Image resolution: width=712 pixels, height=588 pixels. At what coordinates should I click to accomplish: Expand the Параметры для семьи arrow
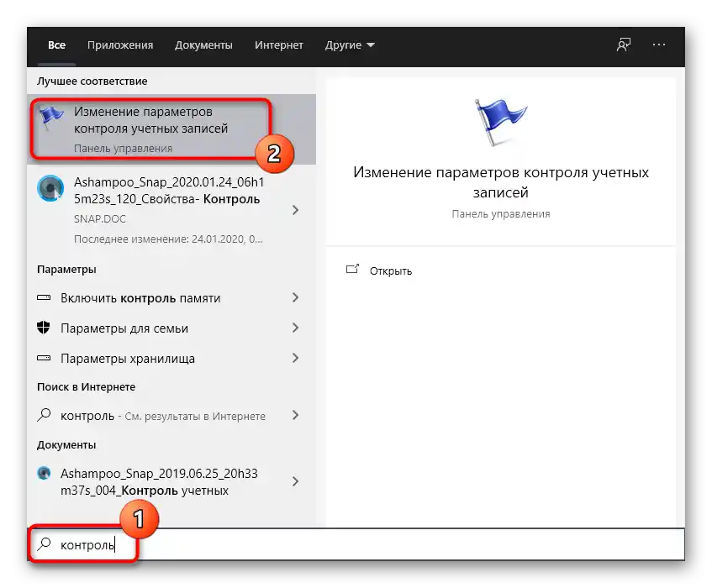(296, 328)
